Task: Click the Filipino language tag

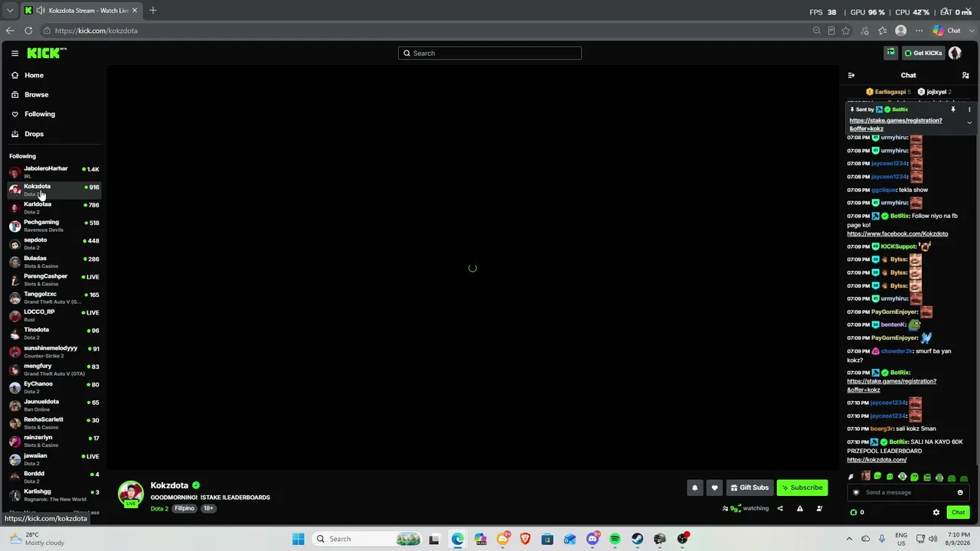Action: 185,508
